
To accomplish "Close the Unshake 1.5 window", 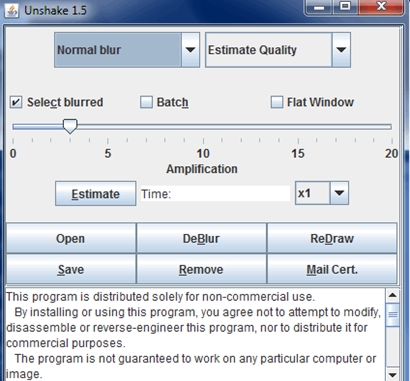I will click(x=381, y=7).
